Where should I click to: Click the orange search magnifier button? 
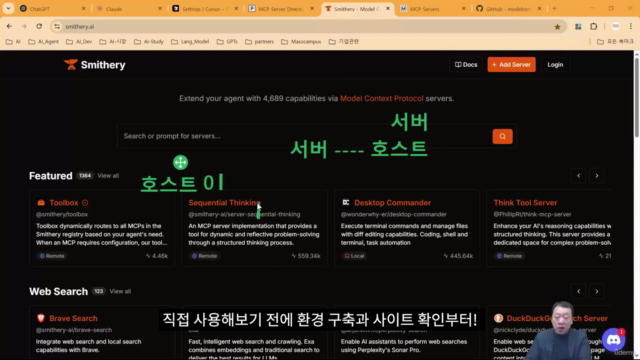coord(502,136)
